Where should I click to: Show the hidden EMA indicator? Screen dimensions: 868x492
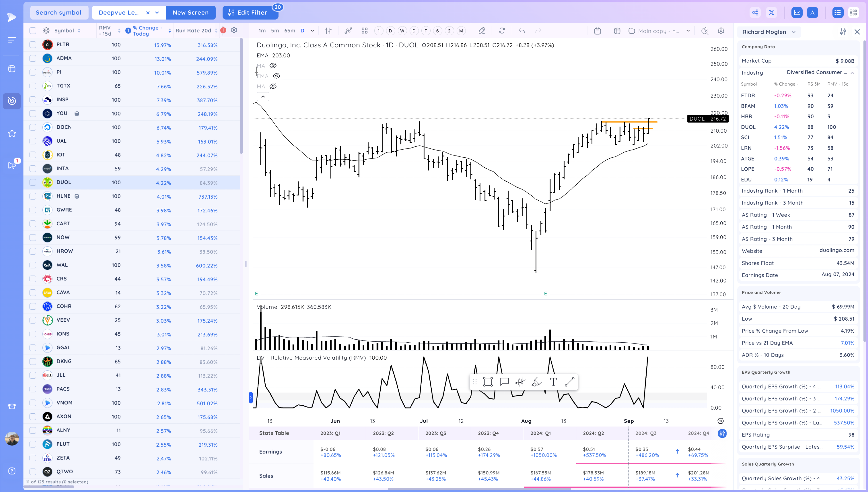click(x=276, y=76)
